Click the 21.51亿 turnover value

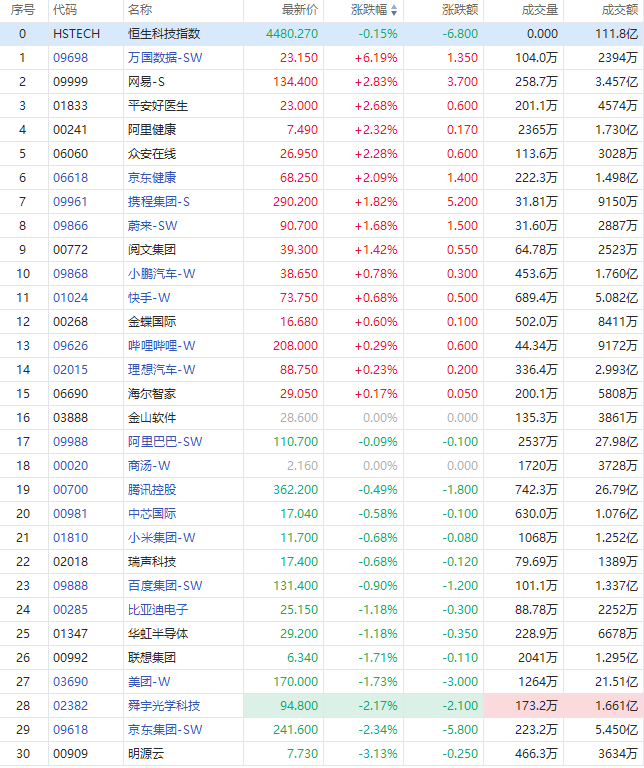pos(616,682)
